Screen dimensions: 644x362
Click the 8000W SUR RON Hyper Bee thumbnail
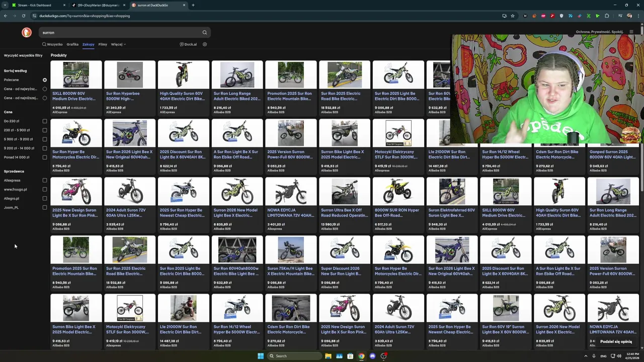tap(398, 192)
